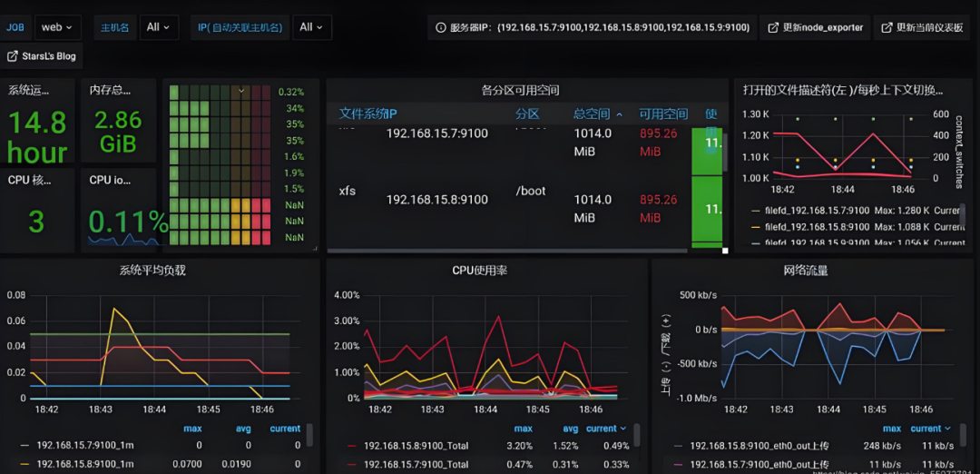Viewport: 980px width, 474px height.
Task: Click CPU legend color line for 192.168.15.8:9100_Total
Action: [352, 446]
